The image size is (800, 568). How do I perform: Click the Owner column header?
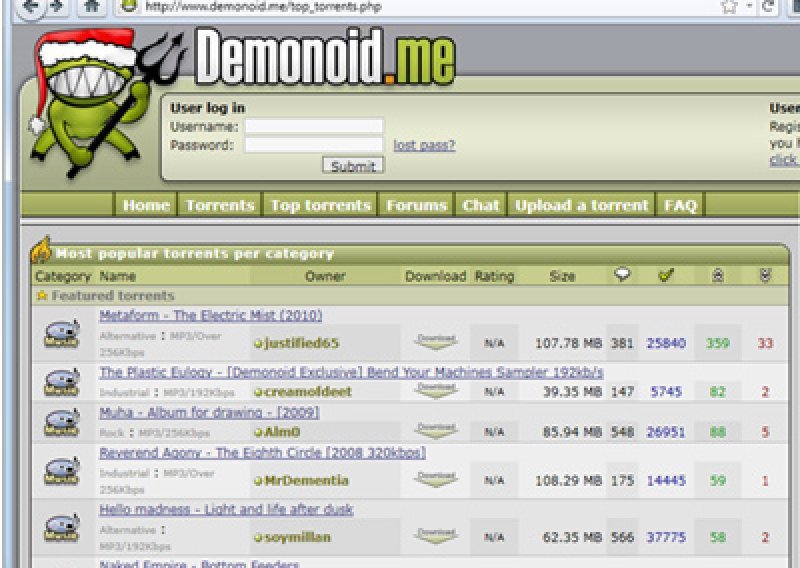[x=325, y=276]
